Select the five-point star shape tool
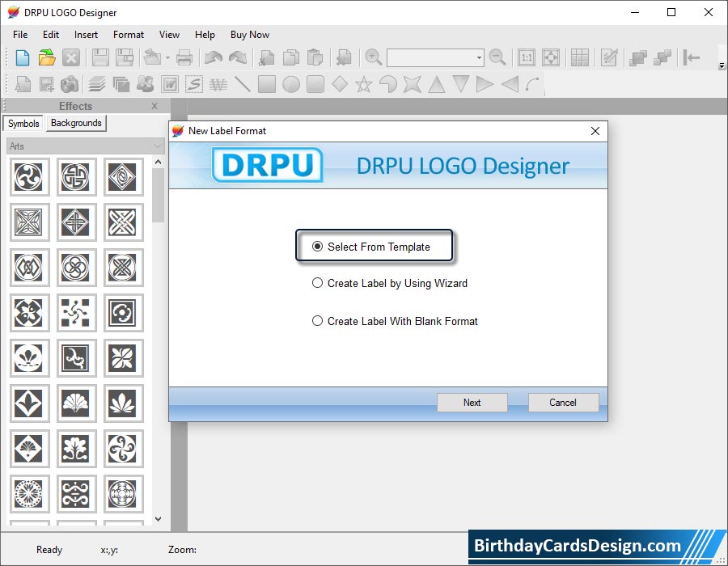This screenshot has width=728, height=566. point(364,84)
